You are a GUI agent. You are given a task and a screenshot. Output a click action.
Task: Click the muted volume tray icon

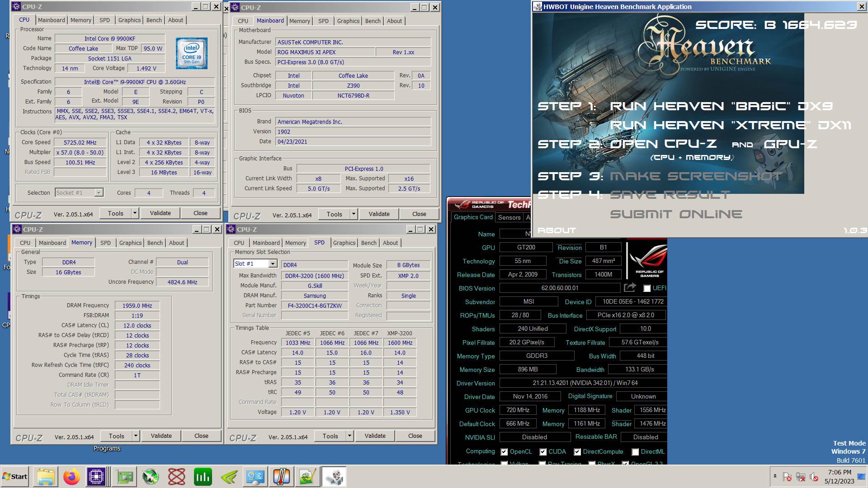tap(814, 477)
